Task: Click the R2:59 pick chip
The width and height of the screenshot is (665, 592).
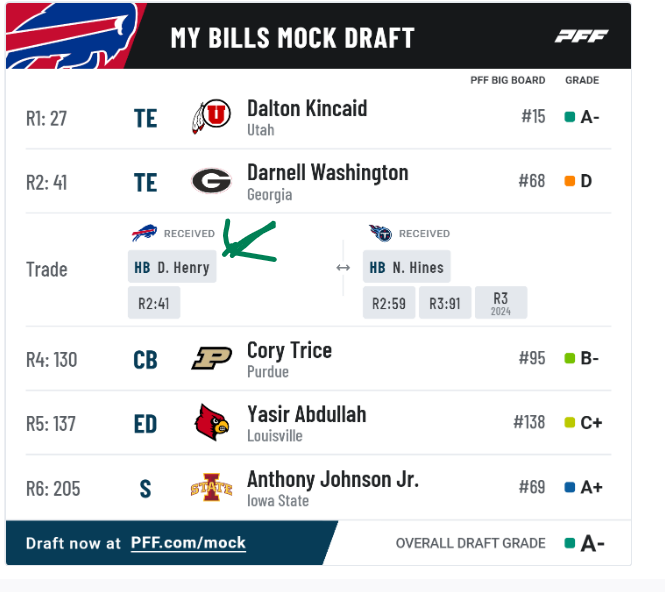Action: [x=389, y=303]
